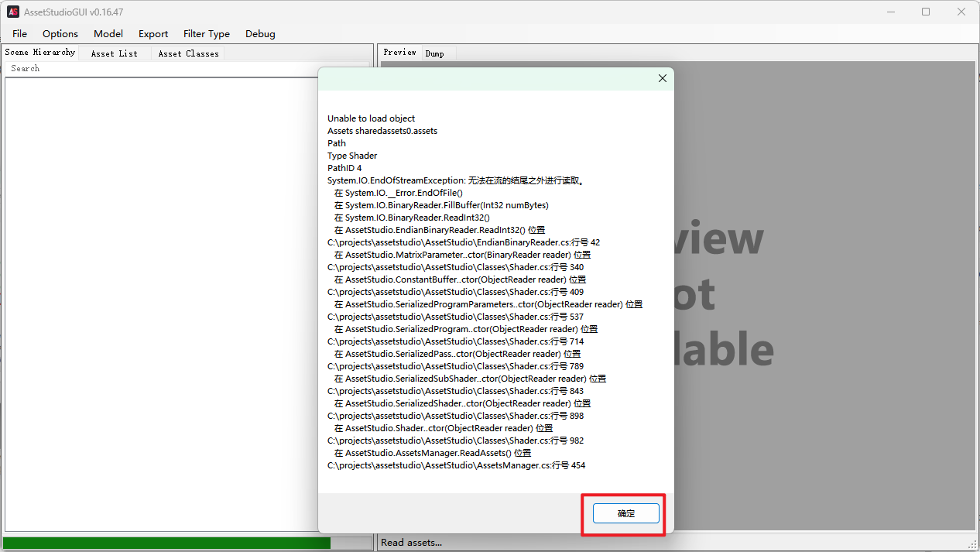The height and width of the screenshot is (552, 980).
Task: Click the AssetStudioGUI app icon in title bar
Action: [x=13, y=12]
